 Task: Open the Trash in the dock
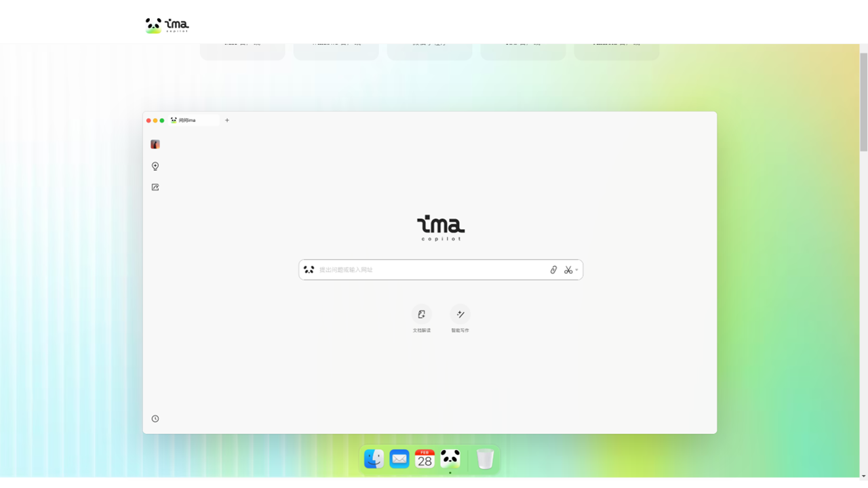[x=485, y=459]
